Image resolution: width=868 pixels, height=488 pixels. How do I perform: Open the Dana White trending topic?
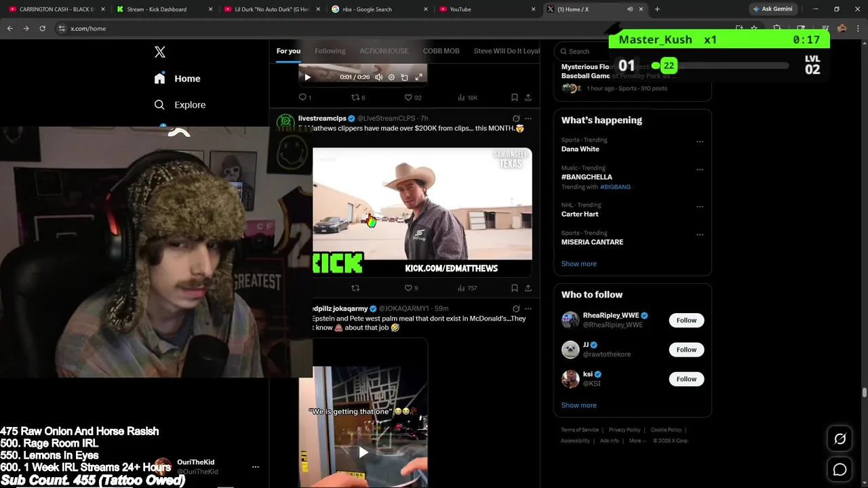coord(580,149)
